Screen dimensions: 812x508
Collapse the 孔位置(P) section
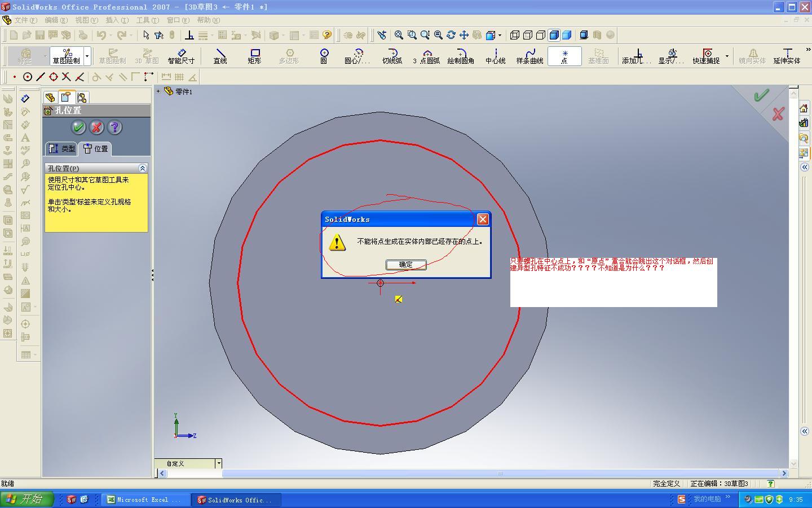[143, 168]
